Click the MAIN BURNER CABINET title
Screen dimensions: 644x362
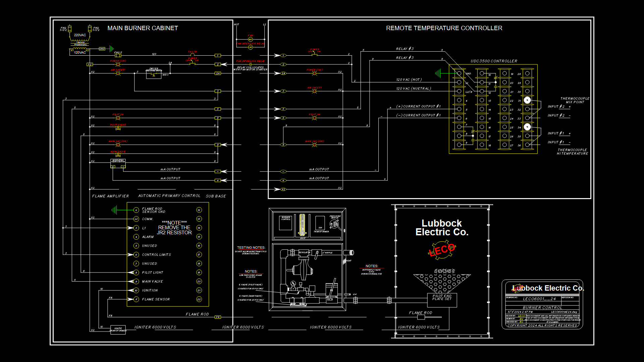(143, 28)
